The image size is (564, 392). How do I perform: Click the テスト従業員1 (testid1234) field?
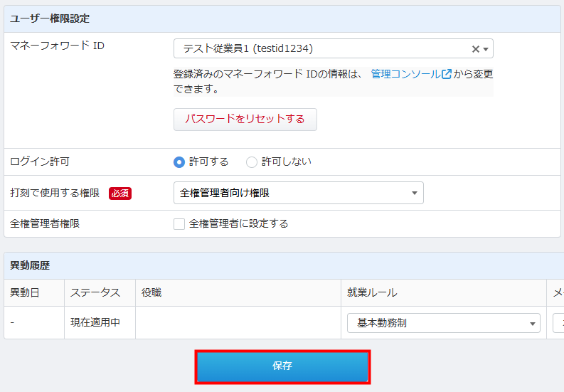[320, 48]
